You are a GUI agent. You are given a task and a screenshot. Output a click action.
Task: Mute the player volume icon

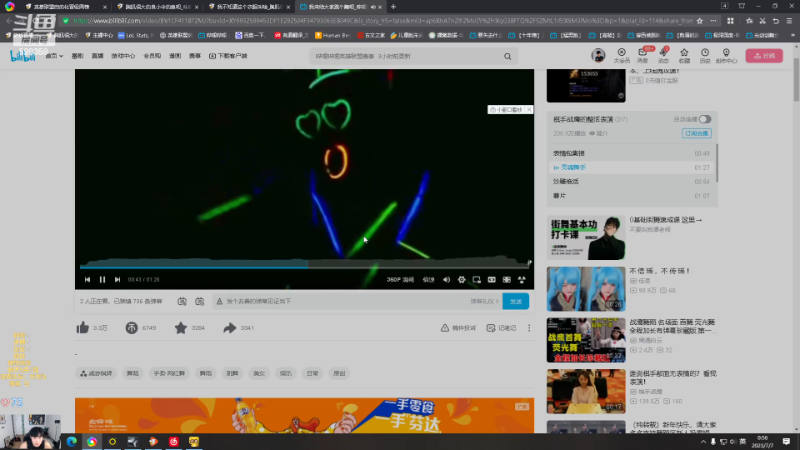[446, 280]
